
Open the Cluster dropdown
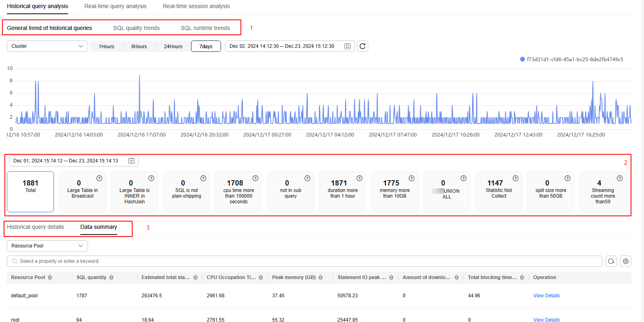pos(47,46)
